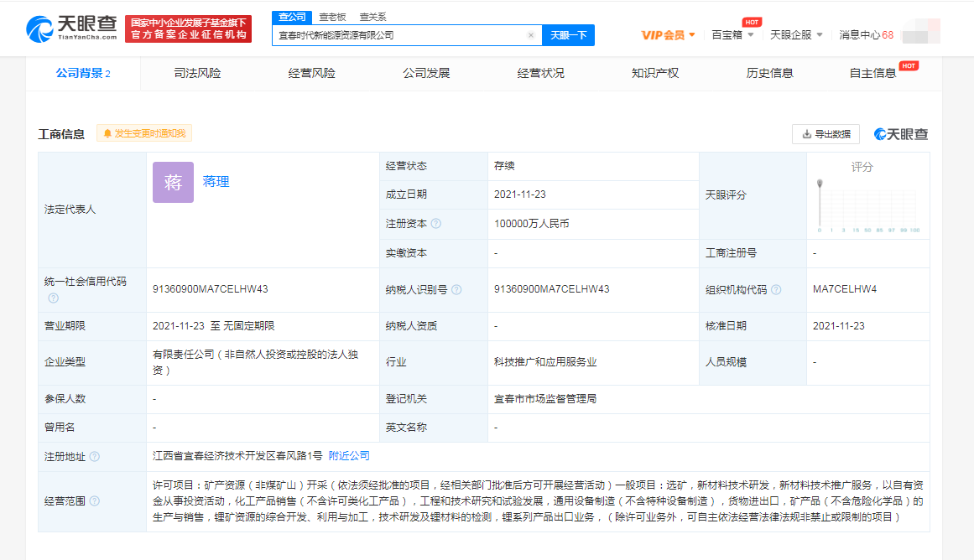
Task: Select the 查公司 search tab
Action: point(292,17)
